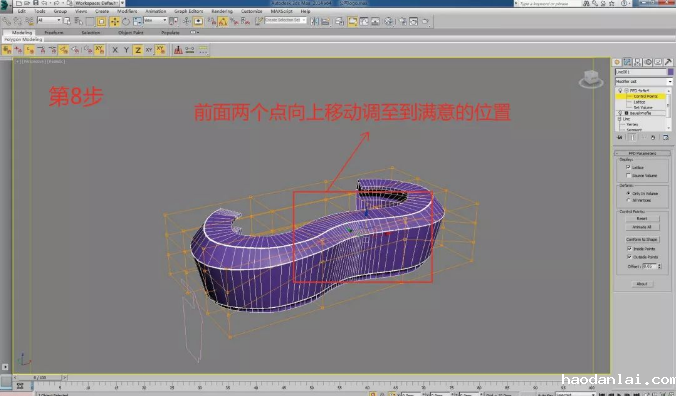Open the Modifiers menu
This screenshot has height=396, width=676.
pos(127,11)
